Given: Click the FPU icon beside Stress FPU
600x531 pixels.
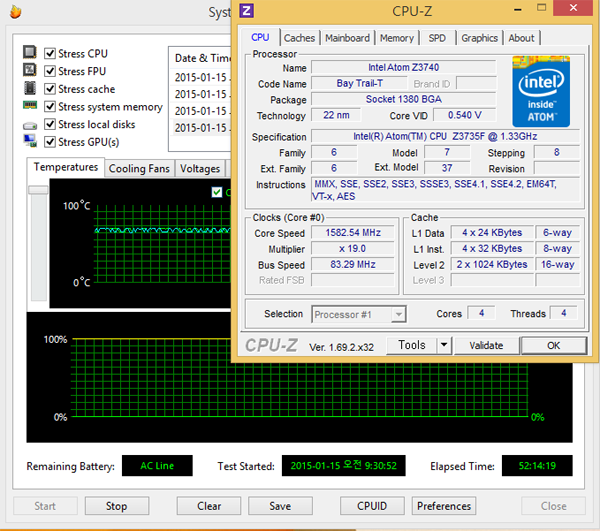Looking at the screenshot, I should (x=30, y=70).
